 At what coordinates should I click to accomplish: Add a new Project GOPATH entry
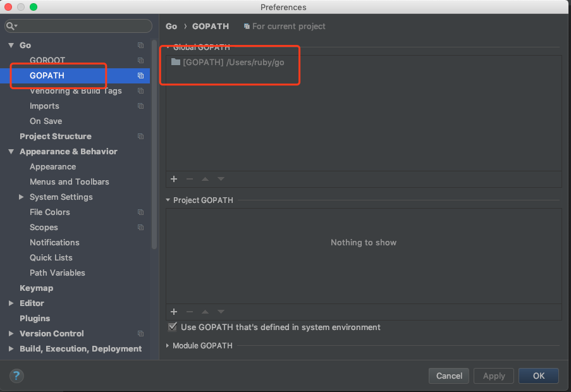[174, 312]
